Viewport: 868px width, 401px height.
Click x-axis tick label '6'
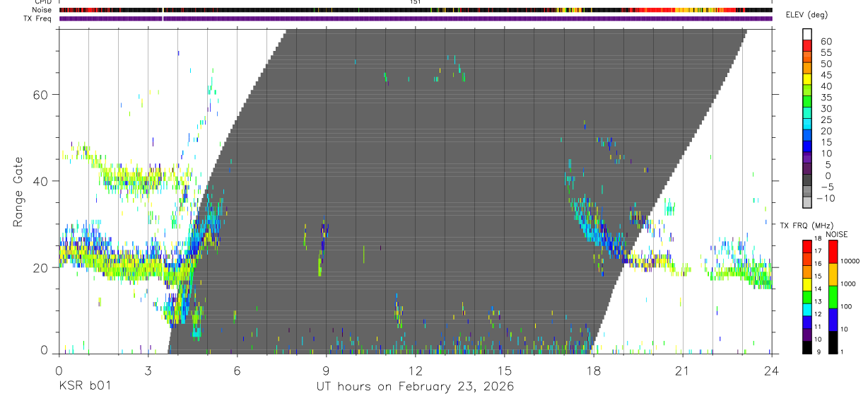237,371
